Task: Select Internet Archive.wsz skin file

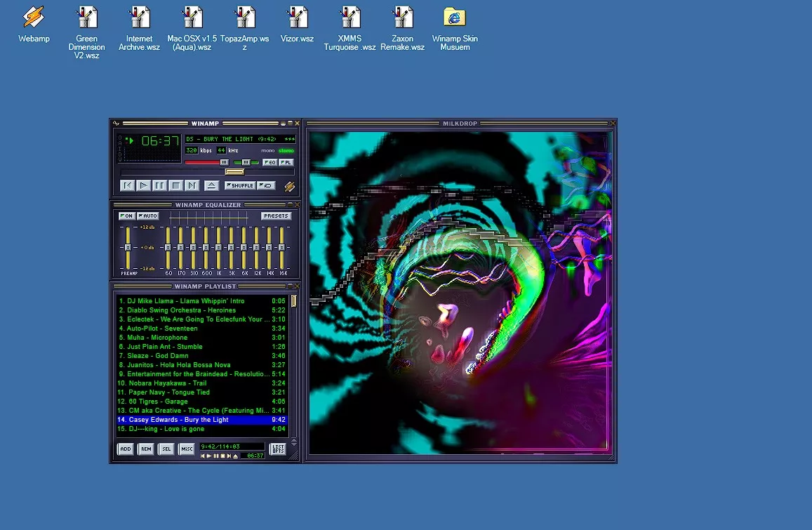Action: click(x=139, y=29)
